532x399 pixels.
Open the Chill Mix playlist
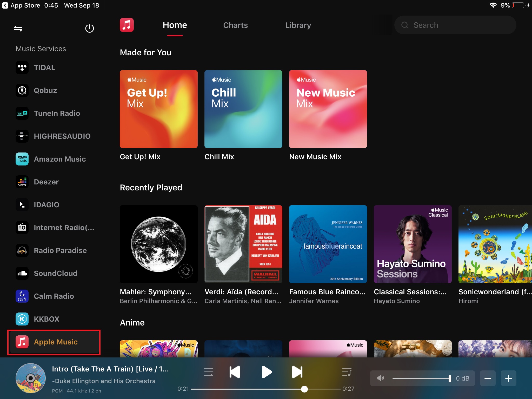[x=243, y=109]
